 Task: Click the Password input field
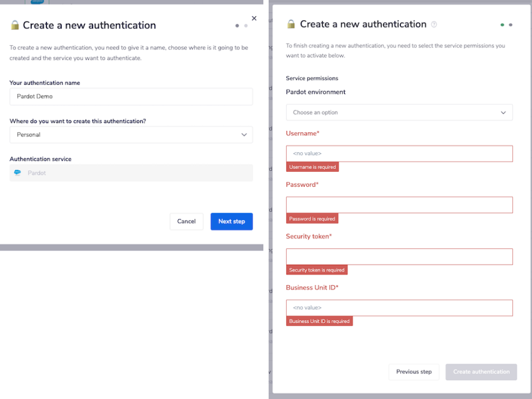pyautogui.click(x=399, y=205)
